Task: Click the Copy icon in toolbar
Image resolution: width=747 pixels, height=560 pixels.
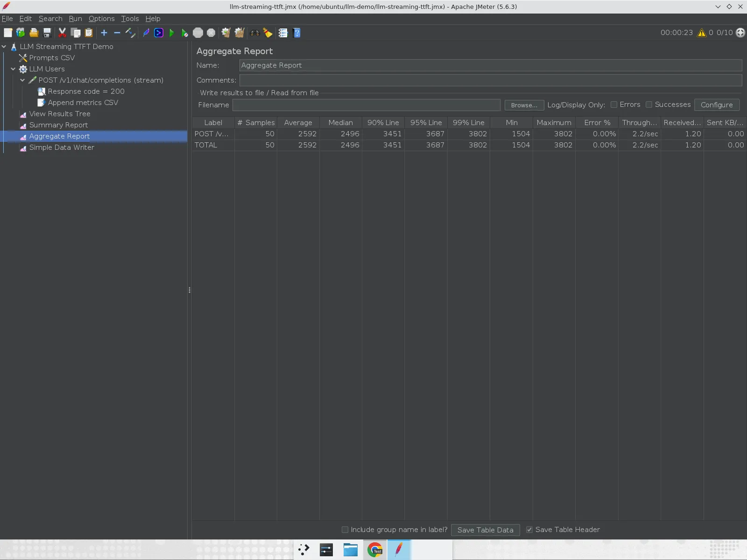Action: (x=76, y=33)
